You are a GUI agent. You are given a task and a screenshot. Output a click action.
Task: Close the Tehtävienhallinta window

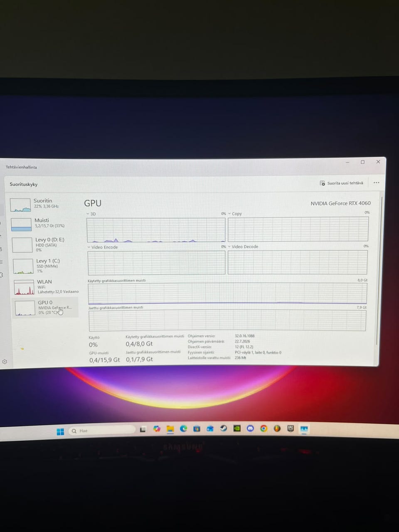click(x=378, y=162)
